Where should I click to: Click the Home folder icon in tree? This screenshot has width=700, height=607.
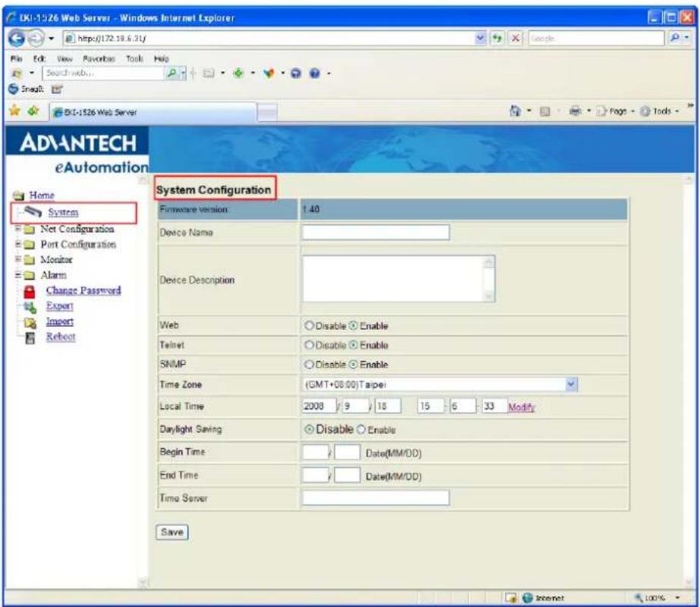(x=18, y=196)
